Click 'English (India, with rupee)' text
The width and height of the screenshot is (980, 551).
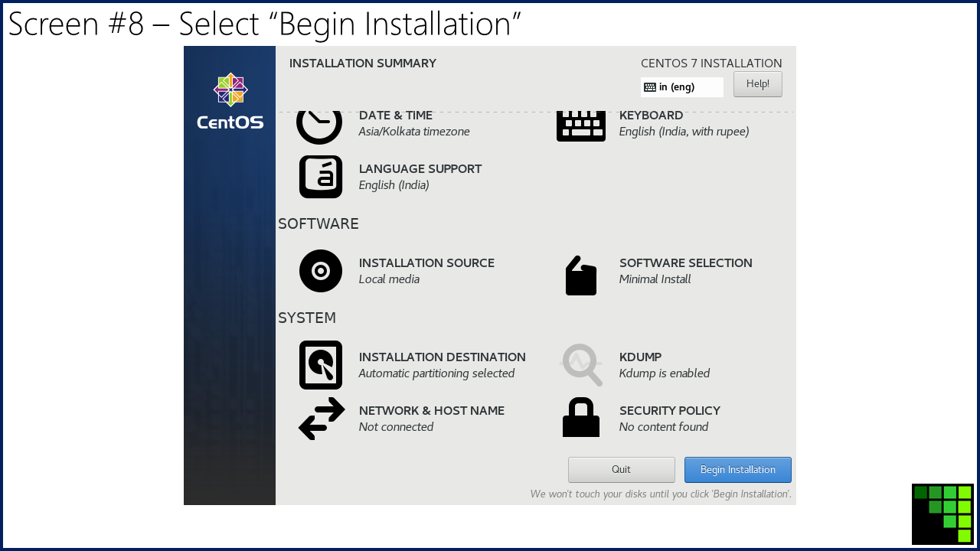[684, 132]
